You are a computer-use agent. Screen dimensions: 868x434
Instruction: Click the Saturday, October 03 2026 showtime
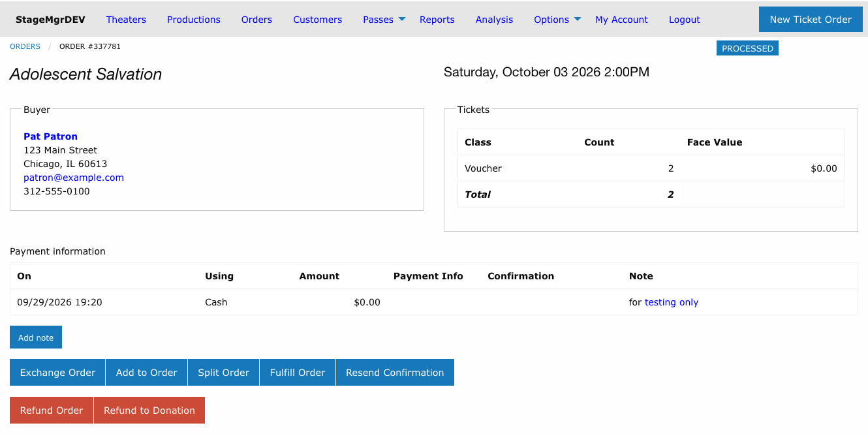click(546, 72)
